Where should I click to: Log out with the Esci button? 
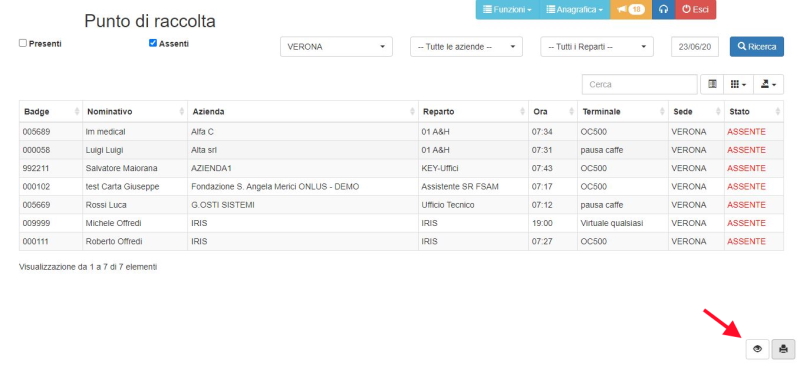coord(695,10)
